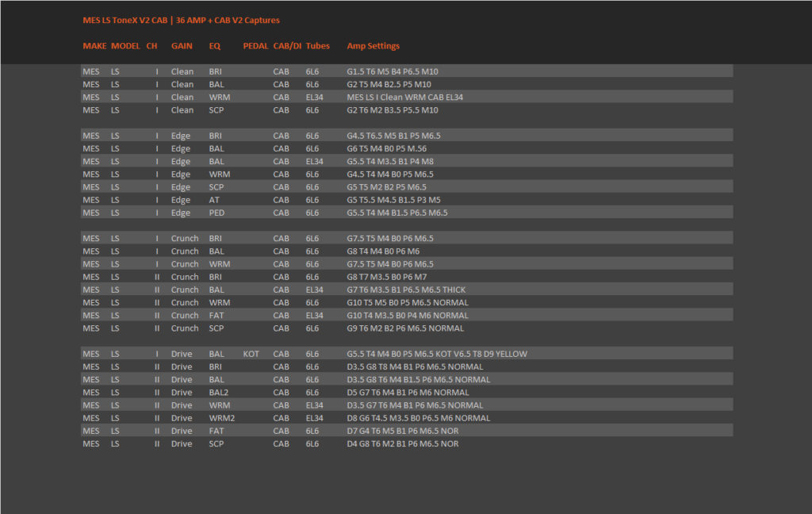Image resolution: width=812 pixels, height=514 pixels.
Task: Click settings 'G5.5 T4 M3.5 B1 P4 M8'
Action: (390, 162)
